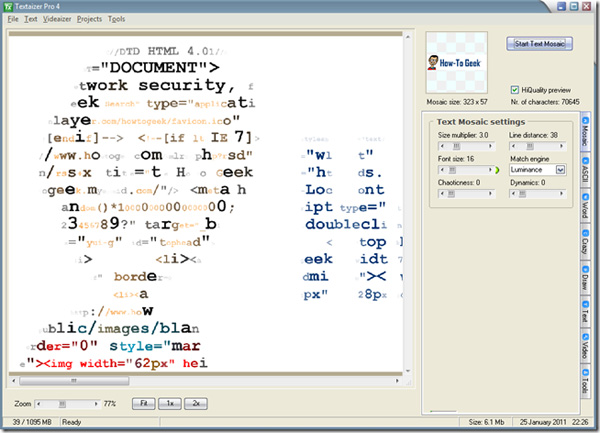Viewport: 600px width, 433px height.
Task: Decrease Chaoticness with left arrow
Action: point(443,194)
